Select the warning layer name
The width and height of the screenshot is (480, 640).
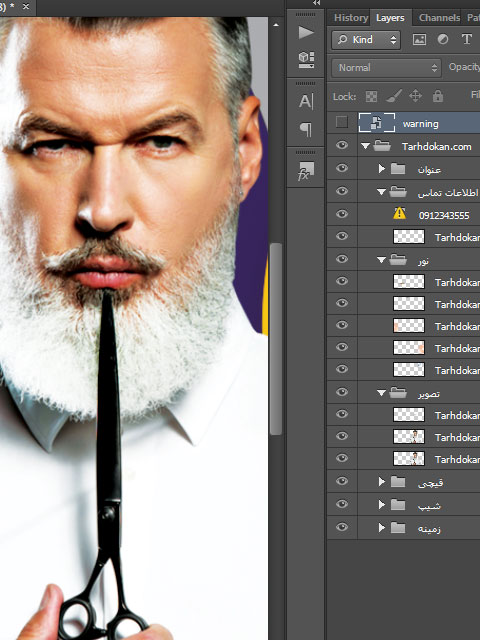(x=420, y=124)
